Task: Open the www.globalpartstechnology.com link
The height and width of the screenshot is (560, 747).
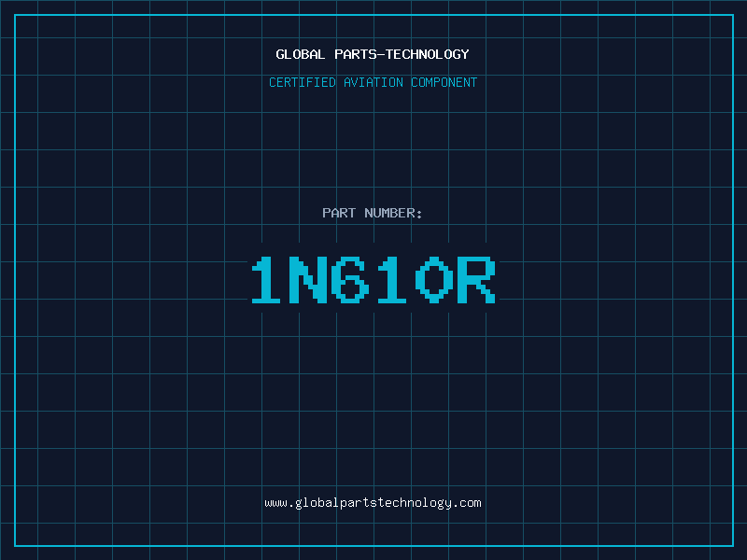Action: (373, 503)
